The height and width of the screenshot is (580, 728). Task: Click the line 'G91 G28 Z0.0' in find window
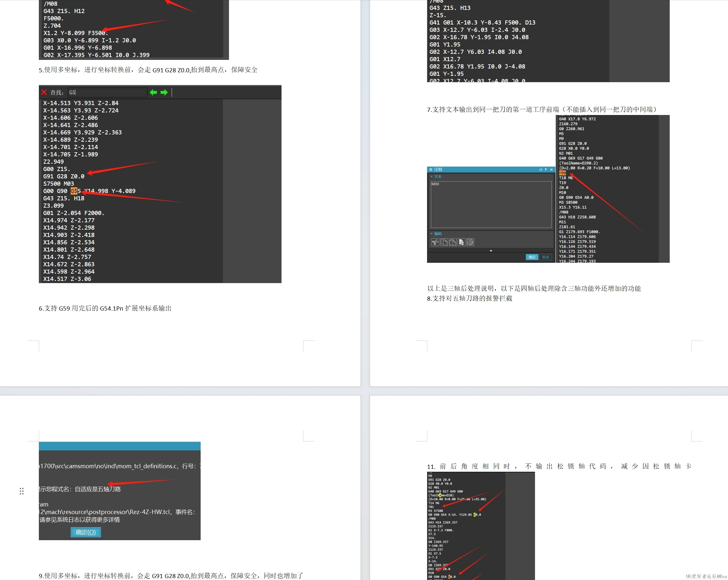[64, 176]
